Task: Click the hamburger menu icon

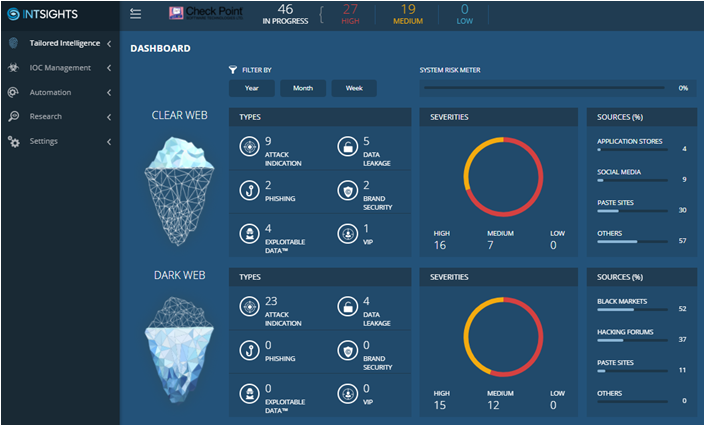Action: (x=136, y=14)
